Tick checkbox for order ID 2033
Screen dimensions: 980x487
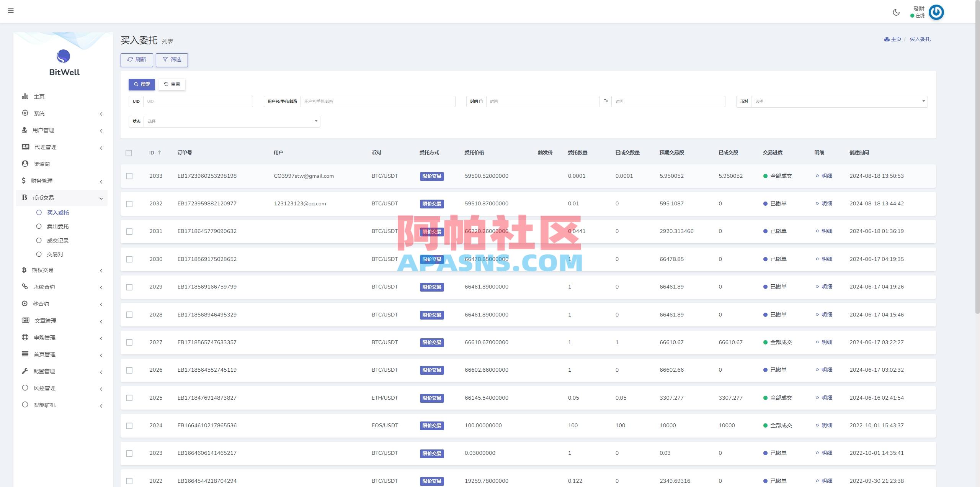[x=129, y=176]
